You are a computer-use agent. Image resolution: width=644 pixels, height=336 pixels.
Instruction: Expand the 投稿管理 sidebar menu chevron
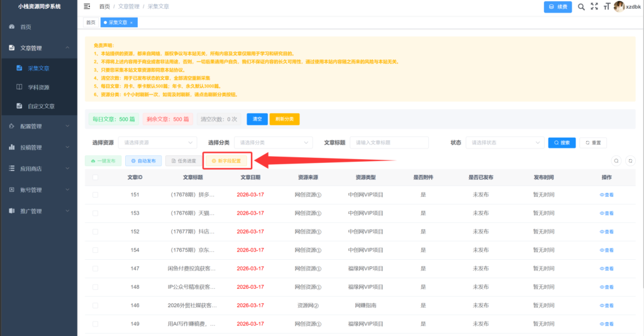coord(67,147)
